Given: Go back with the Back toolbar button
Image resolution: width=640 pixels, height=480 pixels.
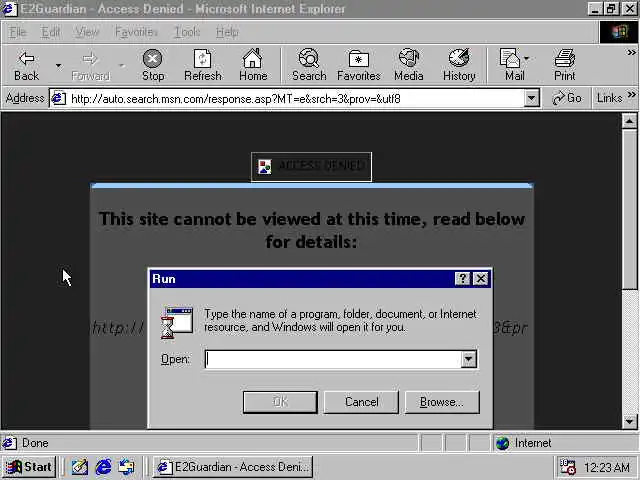Looking at the screenshot, I should (26, 65).
